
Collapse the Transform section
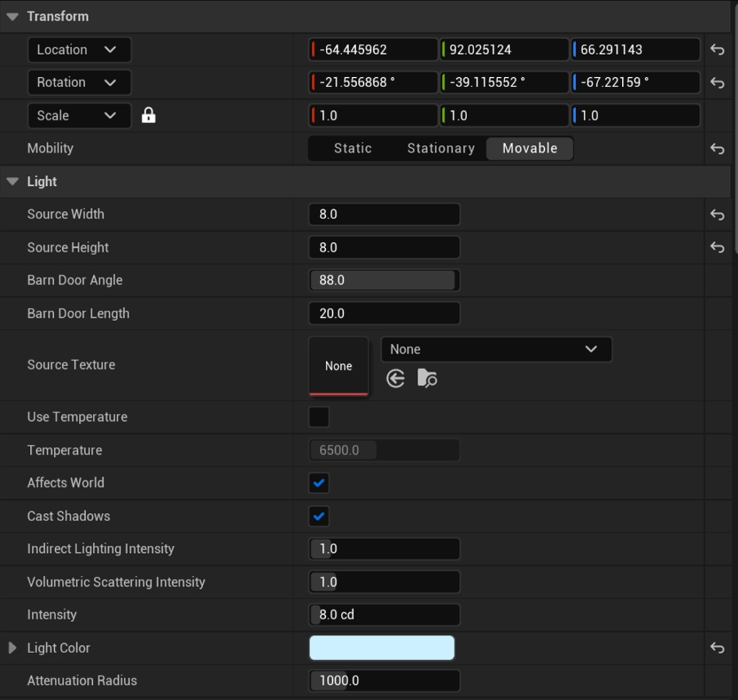(13, 17)
